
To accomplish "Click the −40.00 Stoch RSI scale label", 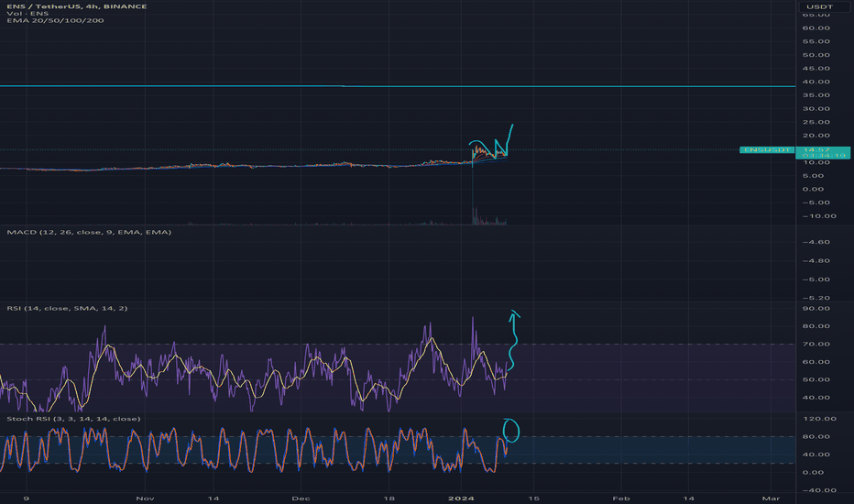I will [819, 490].
